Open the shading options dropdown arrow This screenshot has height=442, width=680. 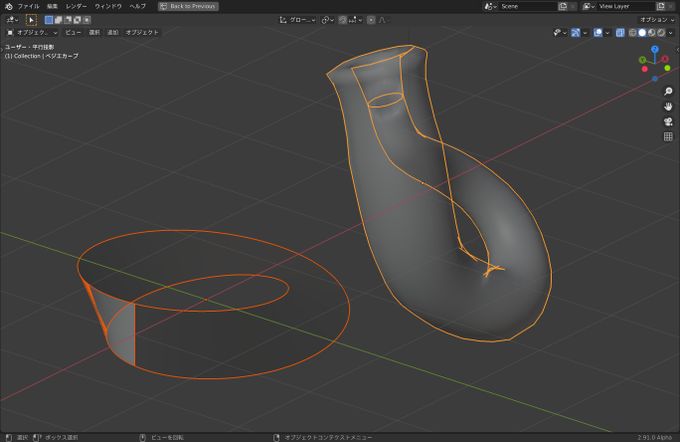pyautogui.click(x=671, y=33)
